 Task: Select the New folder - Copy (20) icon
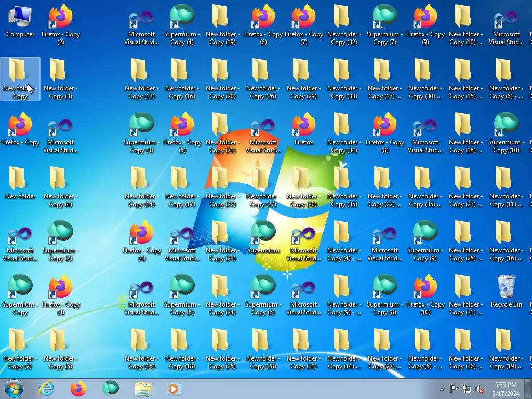[x=222, y=79]
